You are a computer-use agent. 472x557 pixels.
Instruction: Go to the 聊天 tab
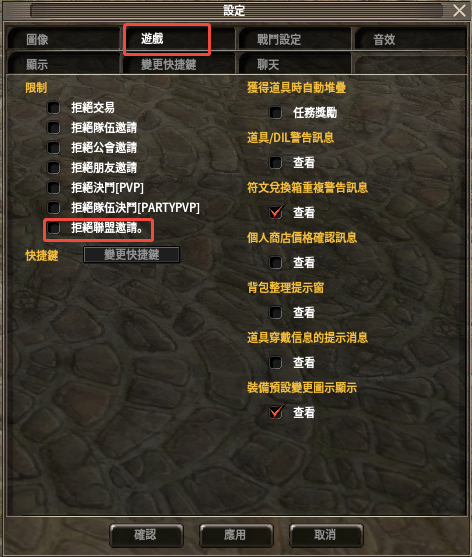pos(295,64)
